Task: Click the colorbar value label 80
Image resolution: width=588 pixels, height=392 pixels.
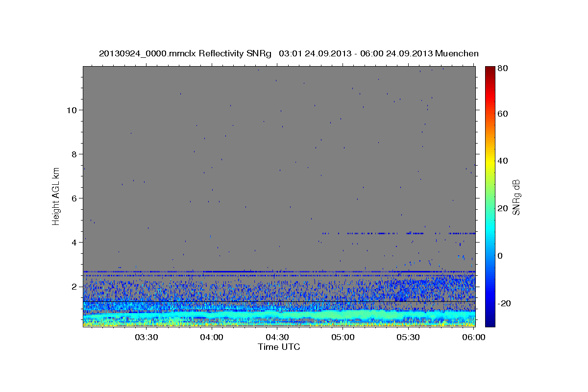Action: [502, 68]
